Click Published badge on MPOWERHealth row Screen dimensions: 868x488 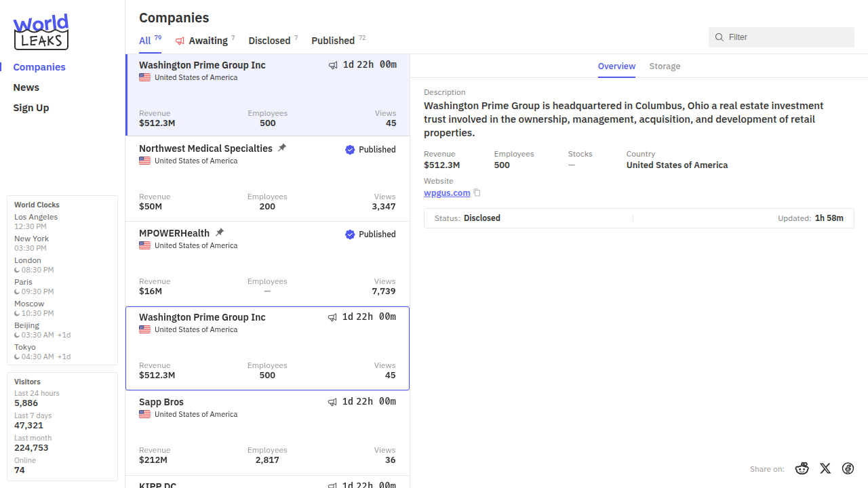(370, 235)
